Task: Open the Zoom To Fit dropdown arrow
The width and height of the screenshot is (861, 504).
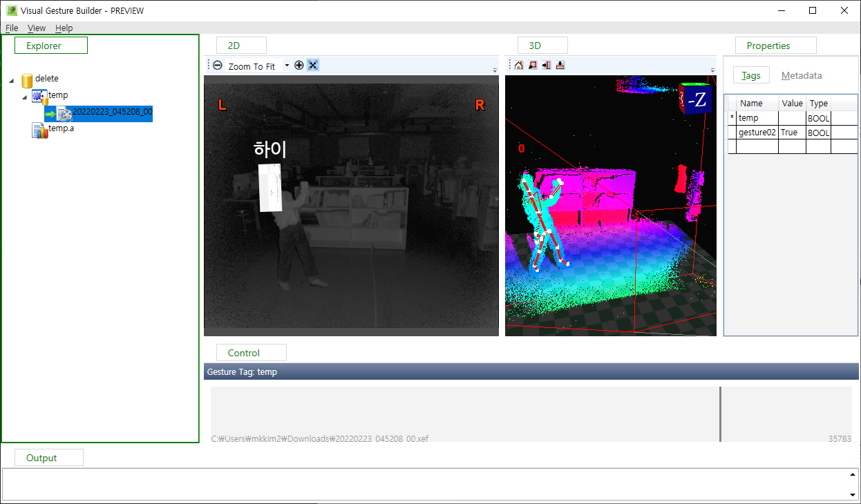Action: pyautogui.click(x=287, y=66)
